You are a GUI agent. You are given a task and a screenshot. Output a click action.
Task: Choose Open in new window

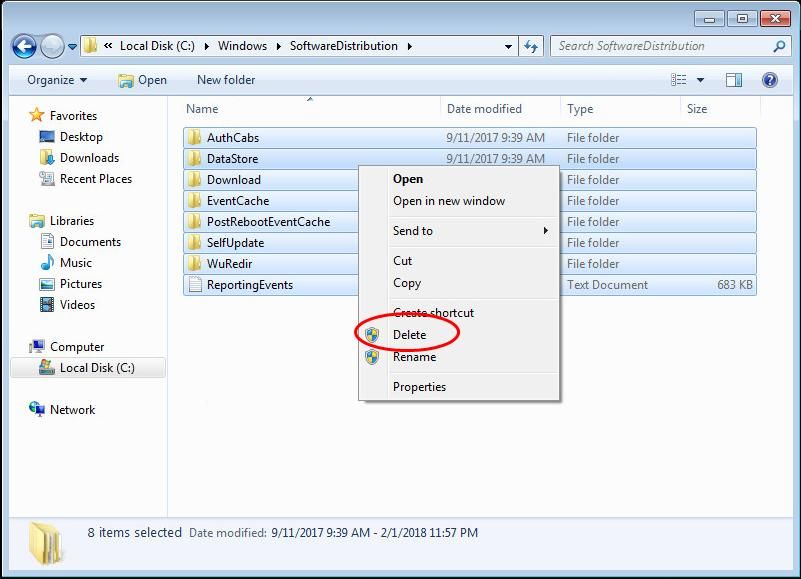(459, 201)
